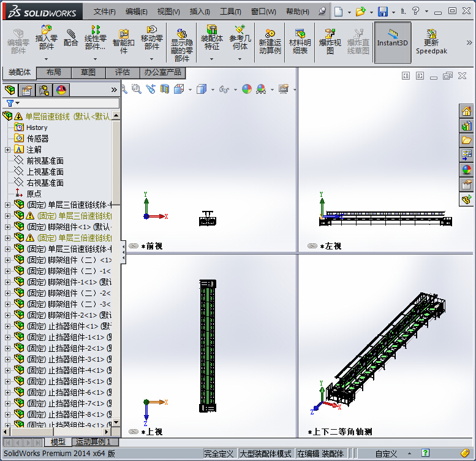476x461 pixels.
Task: Select the 传感器 tree item
Action: coord(37,139)
